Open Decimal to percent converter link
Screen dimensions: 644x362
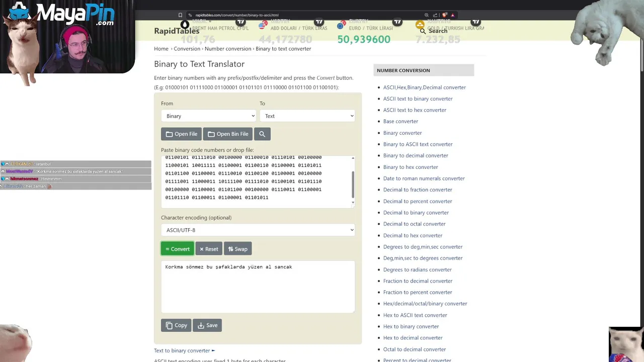(418, 201)
